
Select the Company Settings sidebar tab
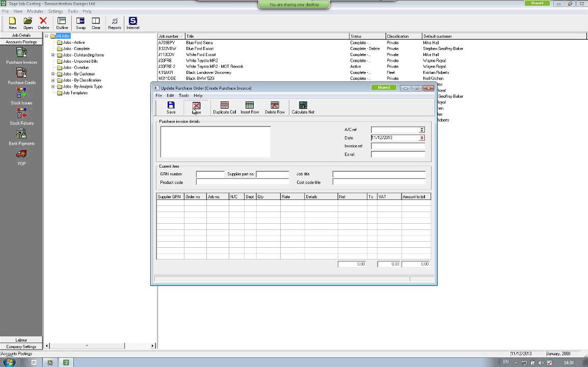pyautogui.click(x=21, y=347)
